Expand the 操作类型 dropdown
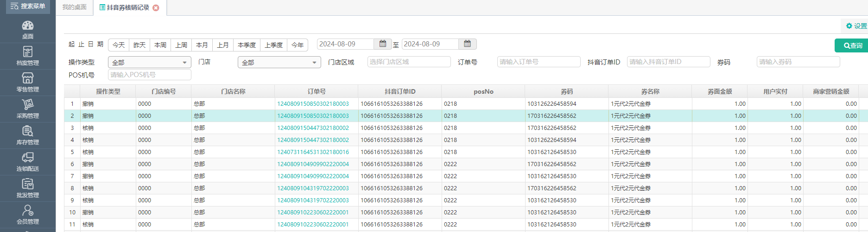Image resolution: width=868 pixels, height=232 pixels. pyautogui.click(x=150, y=62)
